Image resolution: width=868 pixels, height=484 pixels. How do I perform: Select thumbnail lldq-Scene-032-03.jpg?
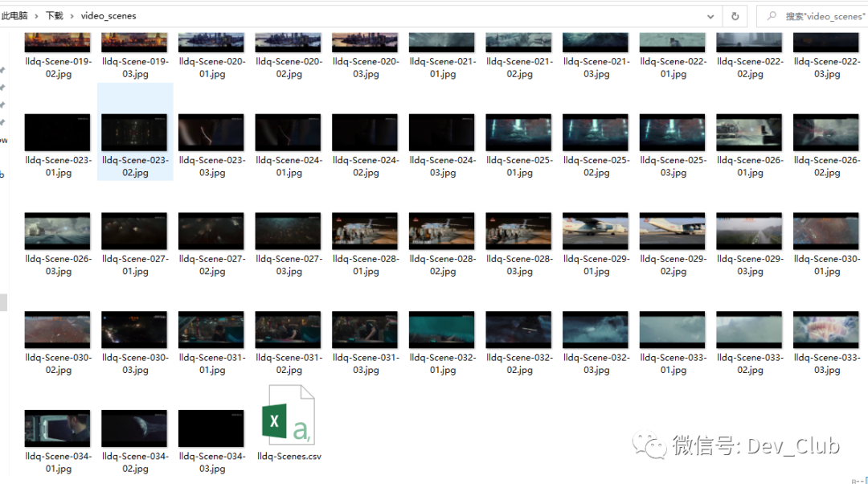pyautogui.click(x=596, y=330)
